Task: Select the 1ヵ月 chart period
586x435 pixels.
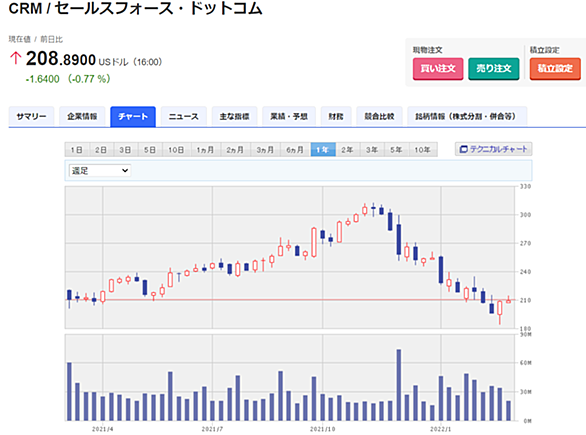Action: pos(206,150)
